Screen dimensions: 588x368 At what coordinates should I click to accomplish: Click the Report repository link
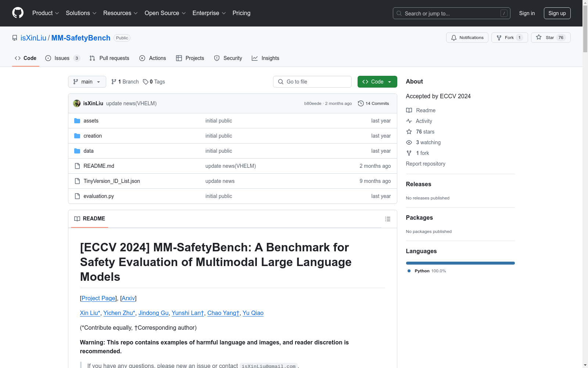point(426,164)
